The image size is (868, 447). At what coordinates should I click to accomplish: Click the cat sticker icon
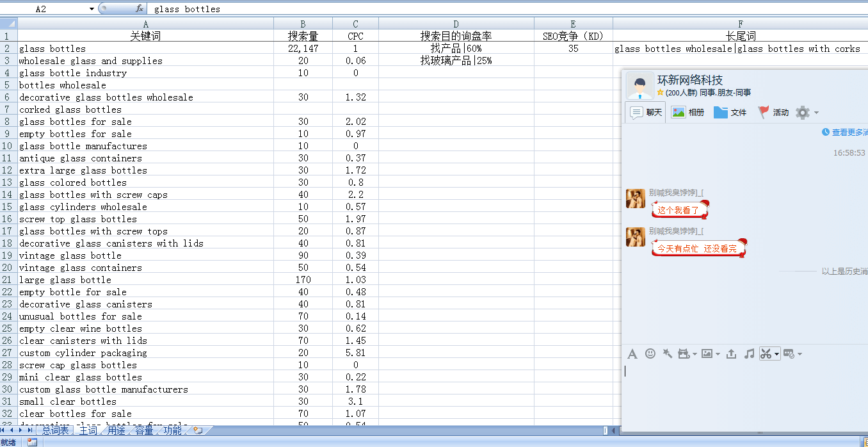pos(684,354)
